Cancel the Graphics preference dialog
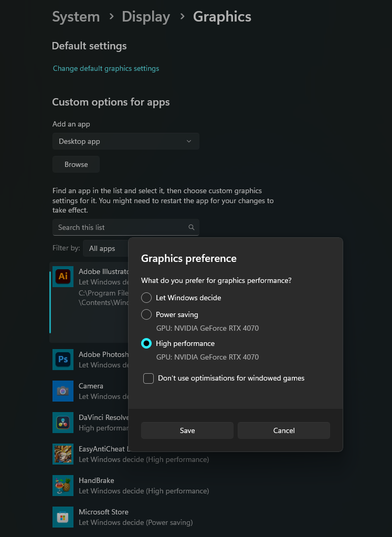Image resolution: width=392 pixels, height=537 pixels. point(284,430)
